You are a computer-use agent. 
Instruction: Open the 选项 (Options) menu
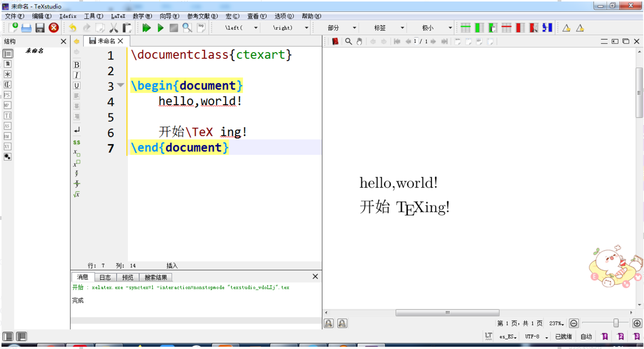pyautogui.click(x=284, y=16)
